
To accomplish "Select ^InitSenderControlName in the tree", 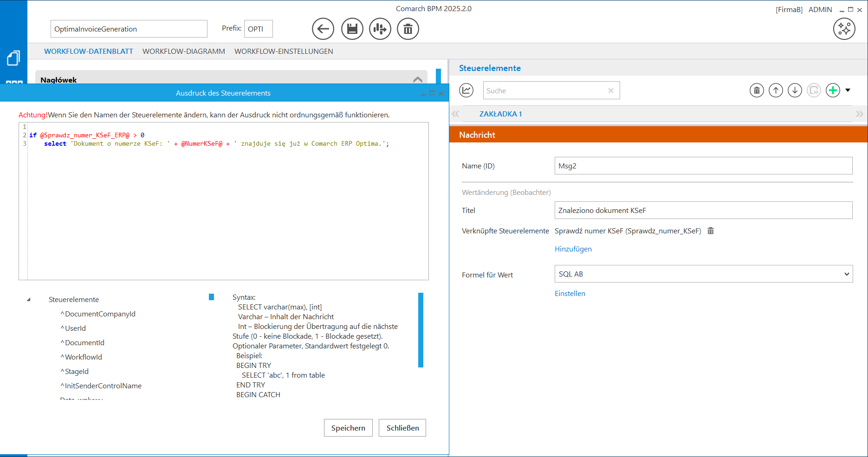I will [x=101, y=386].
